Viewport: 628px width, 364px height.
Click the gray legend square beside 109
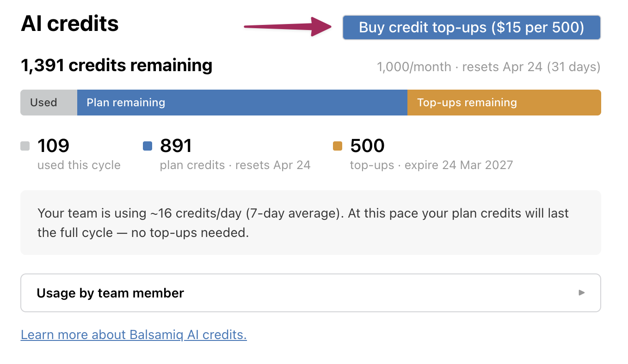click(x=25, y=146)
